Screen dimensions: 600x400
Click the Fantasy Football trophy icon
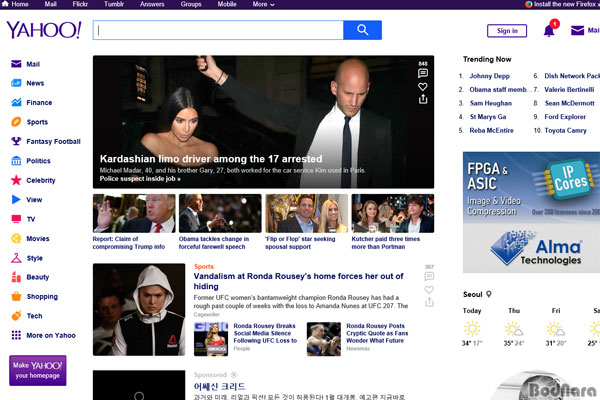click(x=16, y=141)
